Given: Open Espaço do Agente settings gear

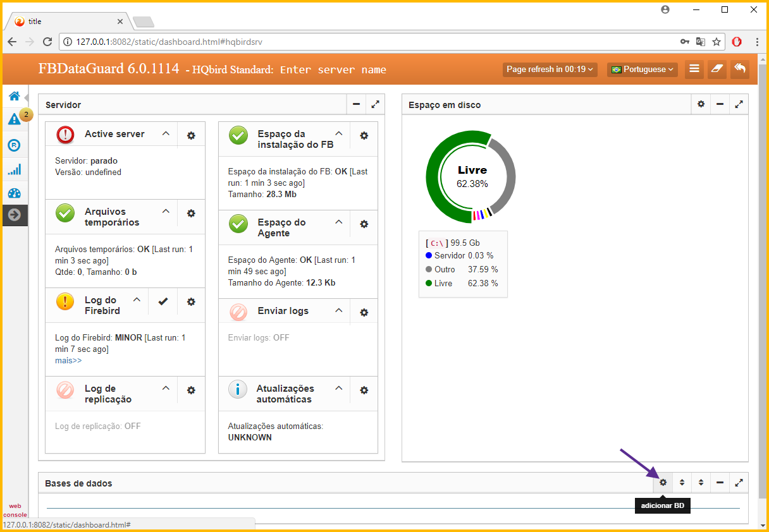Looking at the screenshot, I should (x=364, y=224).
